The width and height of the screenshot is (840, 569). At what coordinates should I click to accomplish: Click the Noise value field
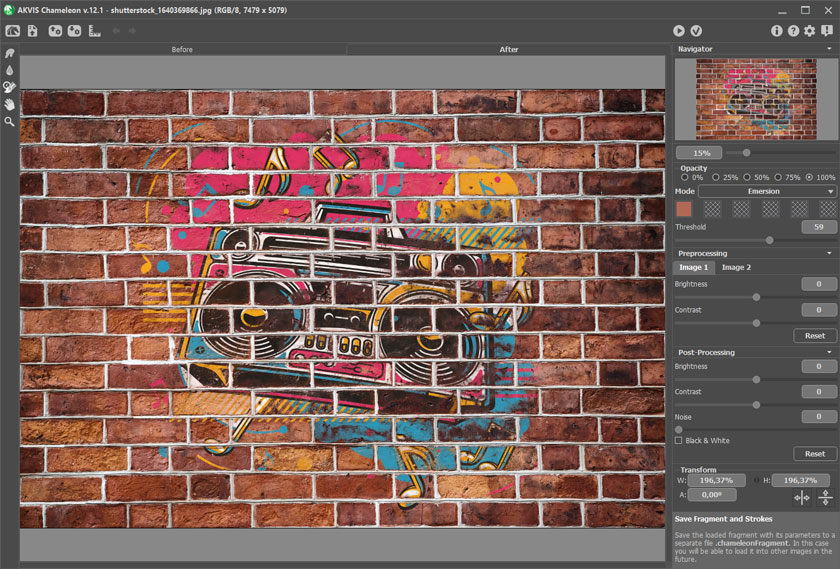point(819,416)
